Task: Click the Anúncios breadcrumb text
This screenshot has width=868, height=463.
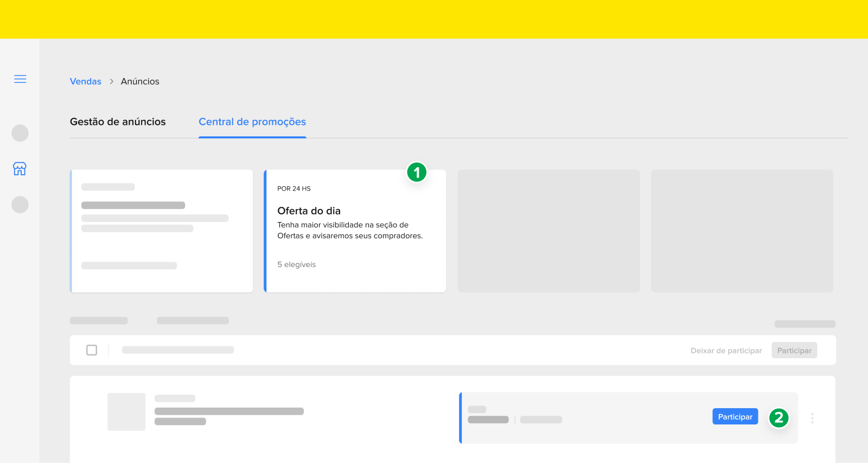Action: coord(140,81)
